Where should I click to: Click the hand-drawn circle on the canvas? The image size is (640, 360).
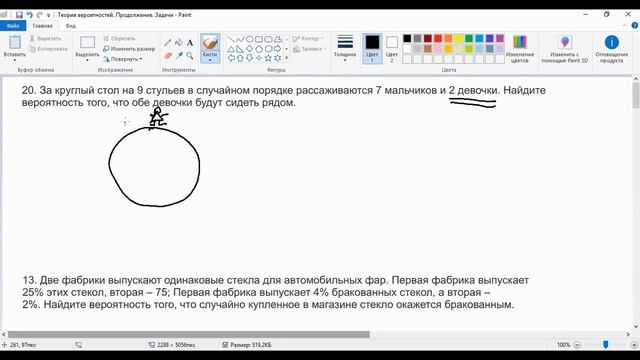pos(154,166)
